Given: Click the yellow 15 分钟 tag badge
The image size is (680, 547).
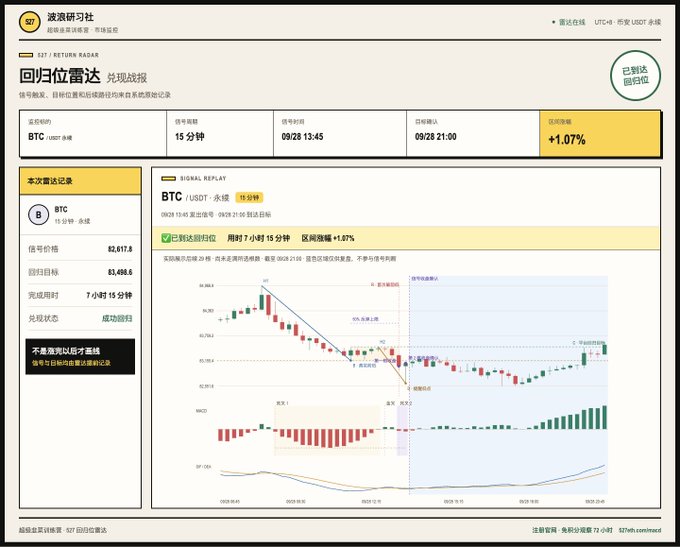Looking at the screenshot, I should [x=249, y=198].
